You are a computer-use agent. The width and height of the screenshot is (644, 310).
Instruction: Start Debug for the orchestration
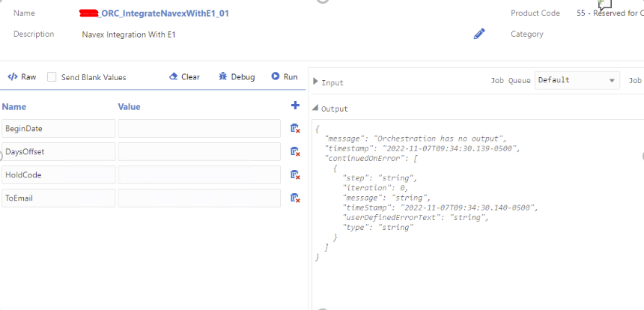(x=237, y=77)
